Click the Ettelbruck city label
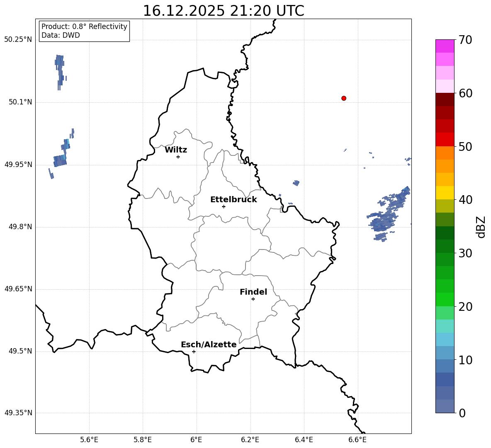The height and width of the screenshot is (448, 491). tap(233, 200)
